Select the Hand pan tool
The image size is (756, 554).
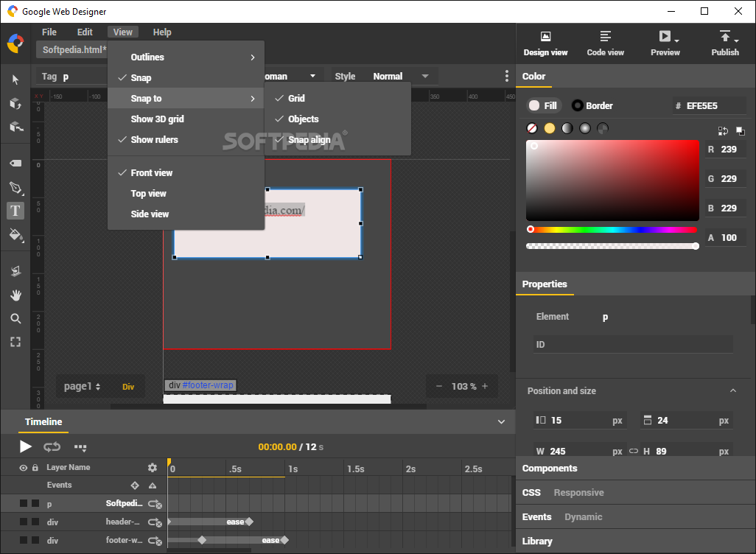point(15,295)
